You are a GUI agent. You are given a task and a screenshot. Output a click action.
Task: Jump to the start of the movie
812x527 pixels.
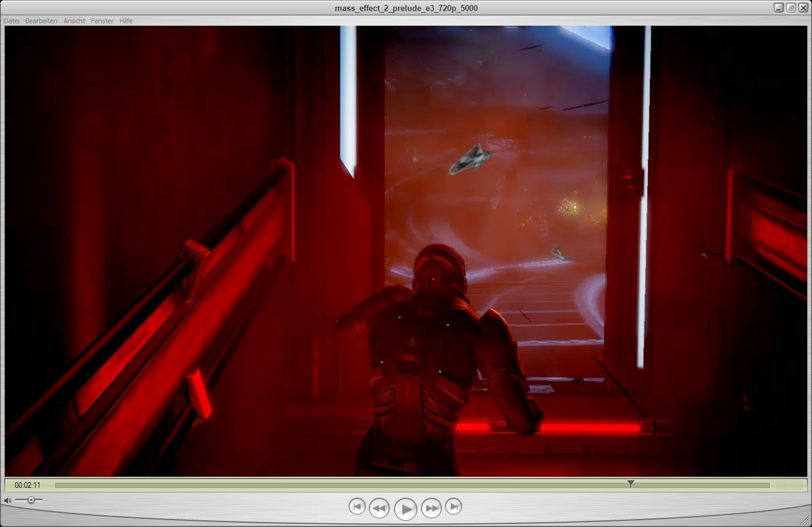pos(357,507)
